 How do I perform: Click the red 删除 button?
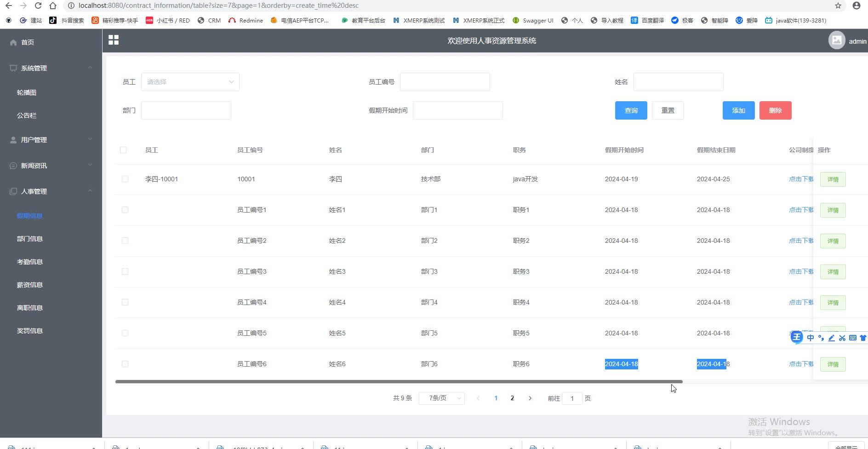tap(775, 110)
